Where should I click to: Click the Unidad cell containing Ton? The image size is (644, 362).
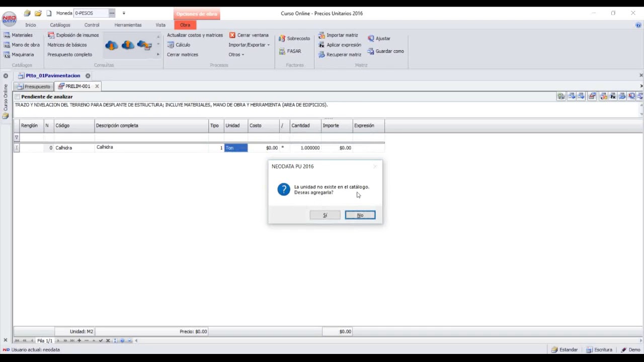coord(236,148)
